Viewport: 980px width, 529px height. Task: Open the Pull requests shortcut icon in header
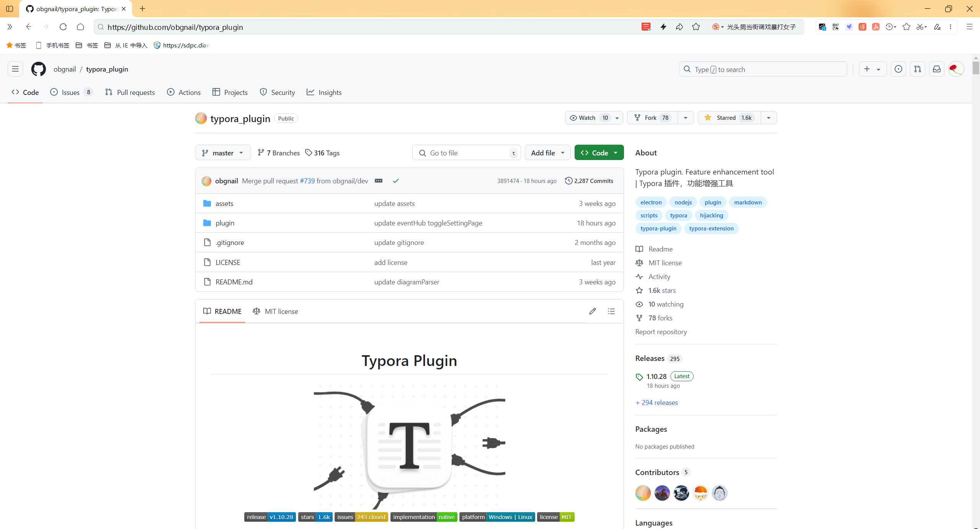pyautogui.click(x=918, y=69)
